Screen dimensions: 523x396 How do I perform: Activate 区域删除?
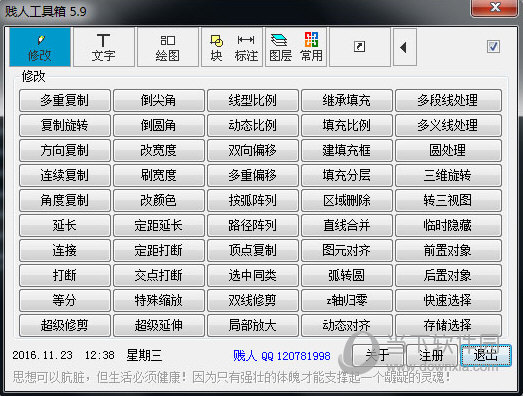[347, 200]
